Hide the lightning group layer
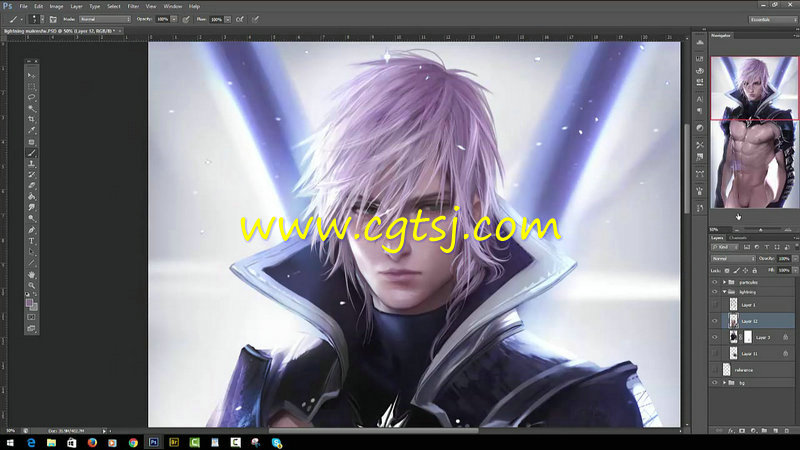The image size is (800, 450). pyautogui.click(x=715, y=292)
